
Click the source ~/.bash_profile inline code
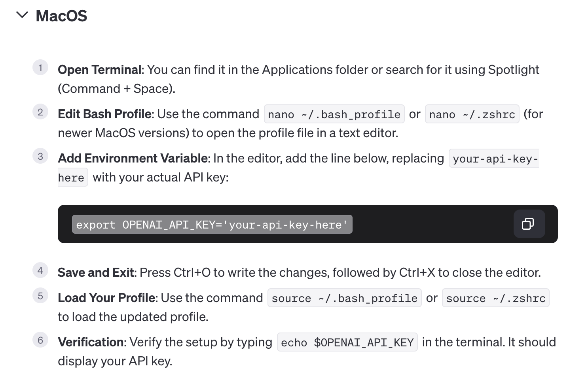pyautogui.click(x=344, y=298)
